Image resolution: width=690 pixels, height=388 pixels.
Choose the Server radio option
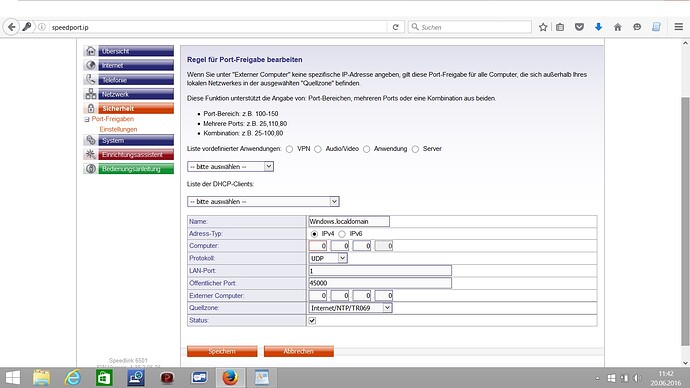point(415,149)
